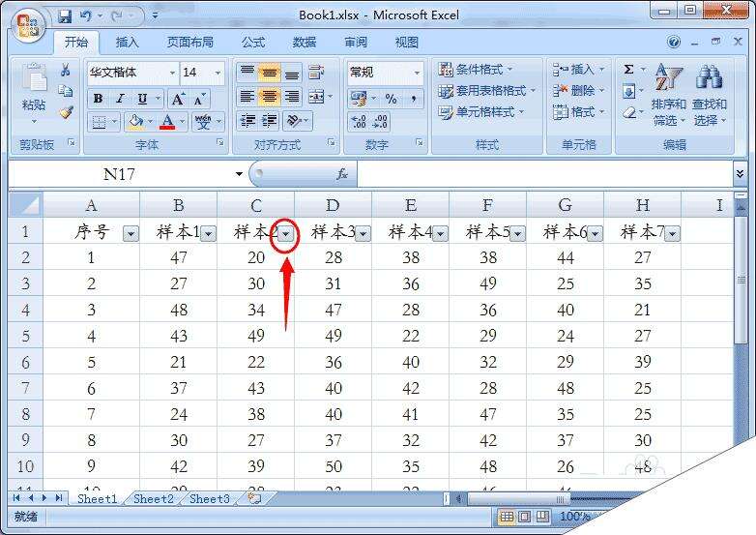Open 单元格样式 cell styles

(481, 112)
